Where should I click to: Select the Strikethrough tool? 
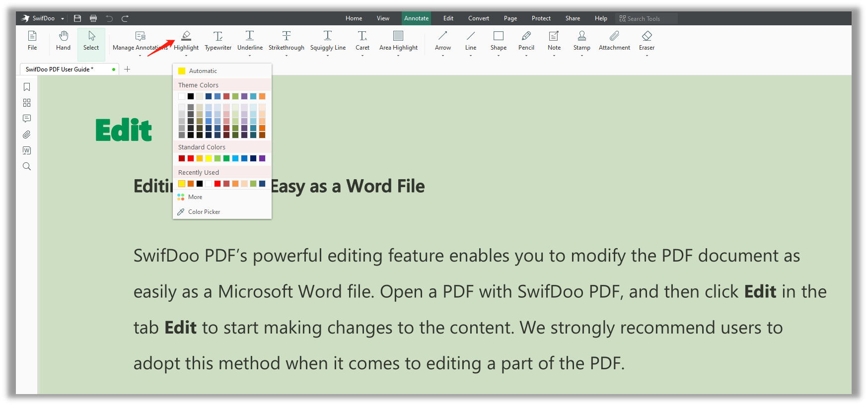pos(287,41)
